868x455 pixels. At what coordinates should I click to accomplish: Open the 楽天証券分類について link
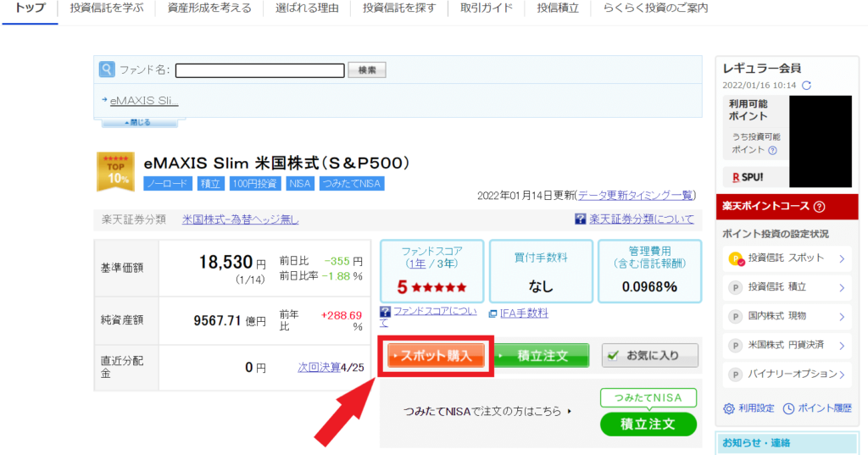coord(642,219)
